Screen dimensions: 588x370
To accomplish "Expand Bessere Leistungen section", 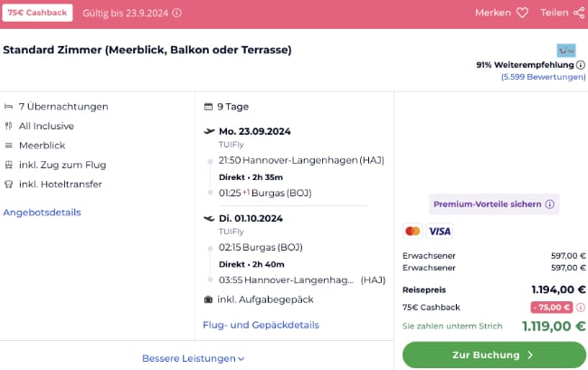I will (x=193, y=358).
